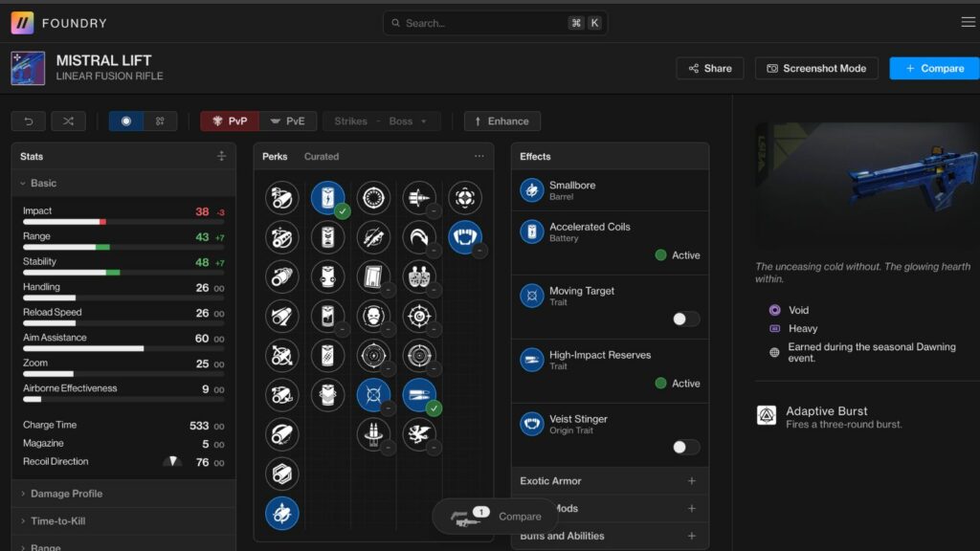Click the blue weapon preview image

tap(867, 186)
